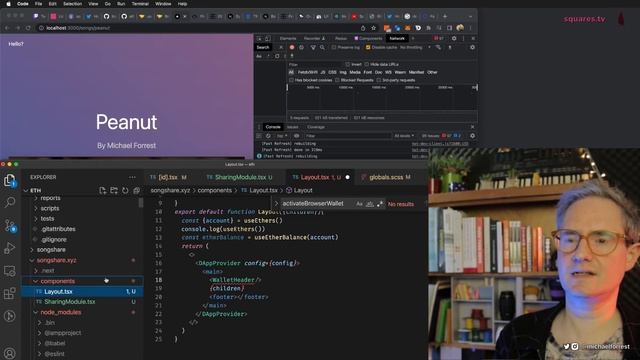Open the Selection menu in menu bar
The height and width of the screenshot is (360, 640).
pyautogui.click(x=72, y=4)
